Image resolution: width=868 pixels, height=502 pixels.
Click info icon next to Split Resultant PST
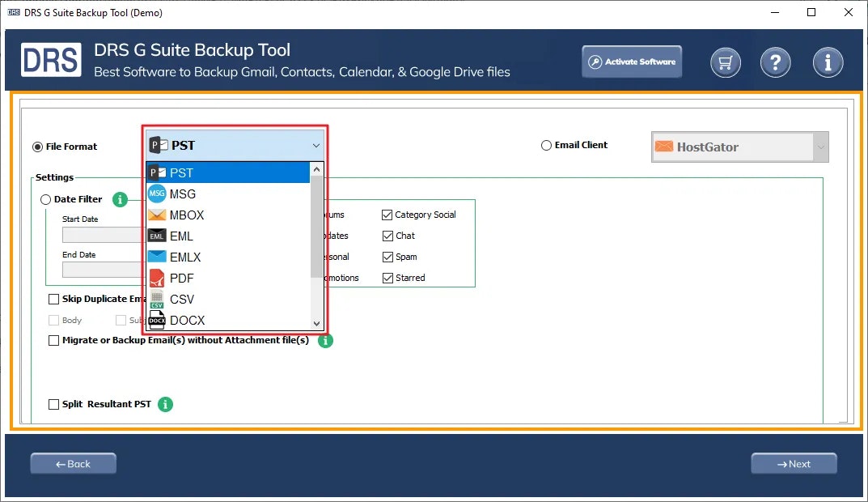165,405
